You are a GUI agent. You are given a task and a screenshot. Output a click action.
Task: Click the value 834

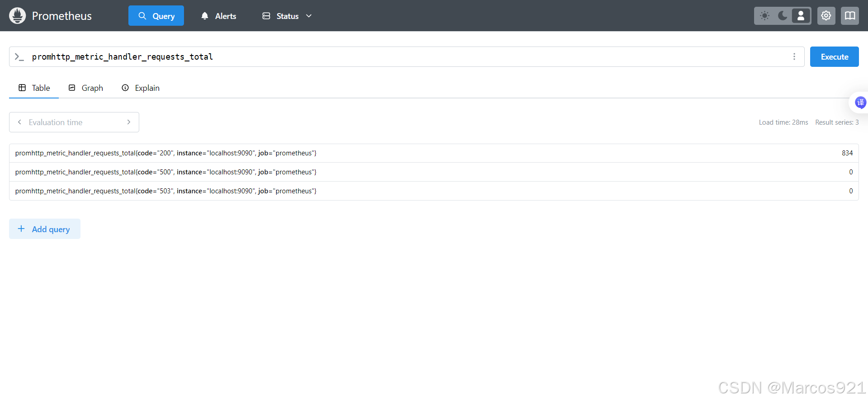(847, 153)
